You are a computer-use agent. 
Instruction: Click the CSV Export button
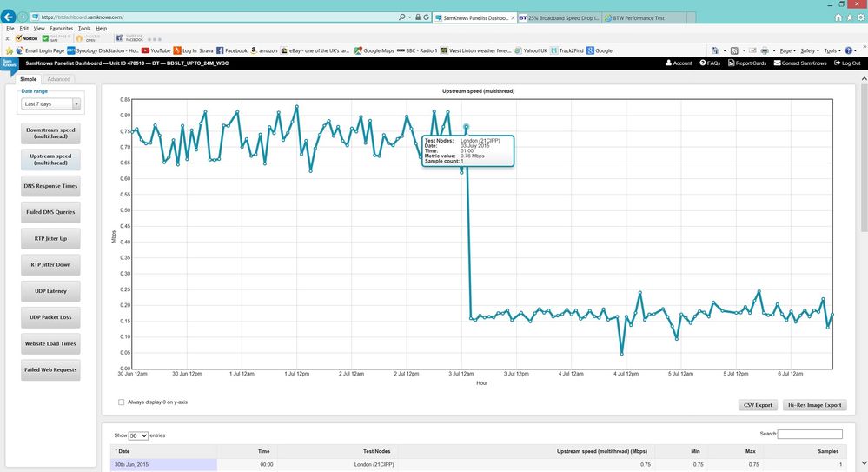click(x=758, y=405)
